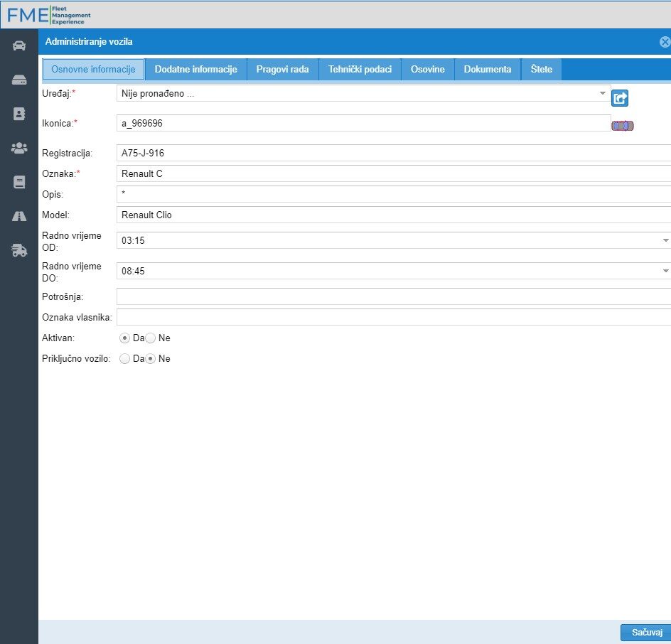Image resolution: width=671 pixels, height=644 pixels.
Task: Open the road icon in sidebar
Action: click(18, 216)
